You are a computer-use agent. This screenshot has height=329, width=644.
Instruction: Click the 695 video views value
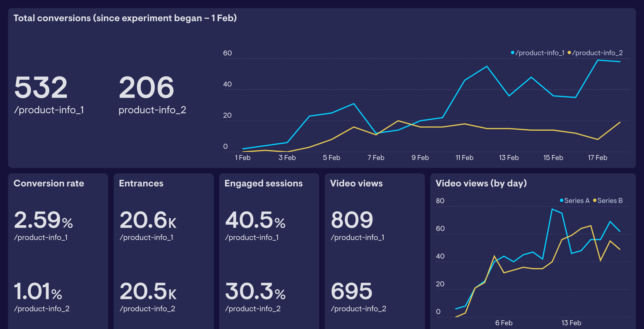(351, 291)
